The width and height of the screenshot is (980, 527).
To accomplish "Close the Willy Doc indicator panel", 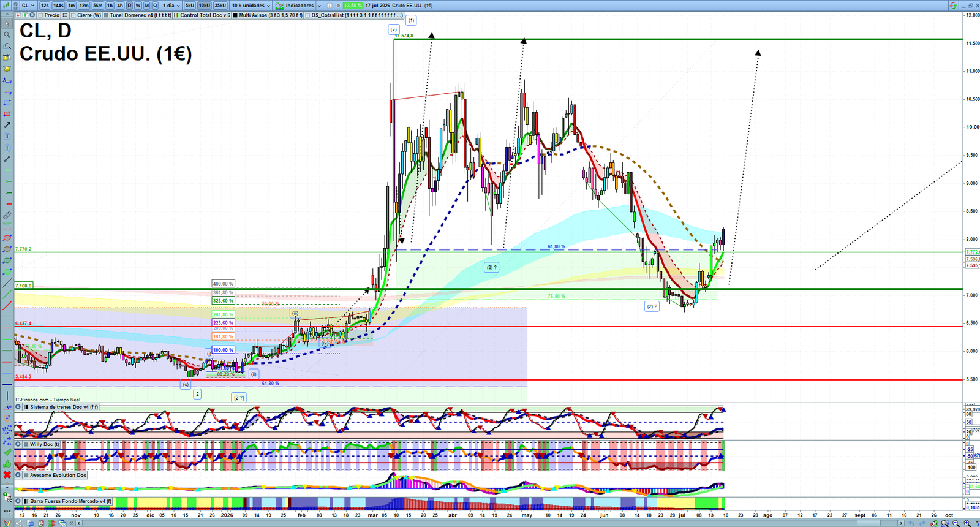I will (18, 444).
